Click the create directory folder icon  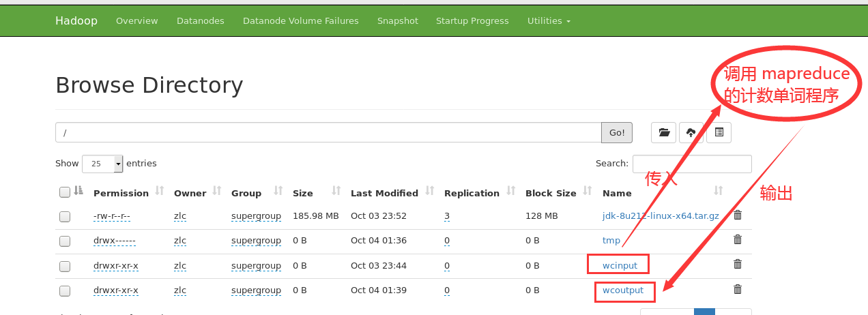pos(663,133)
